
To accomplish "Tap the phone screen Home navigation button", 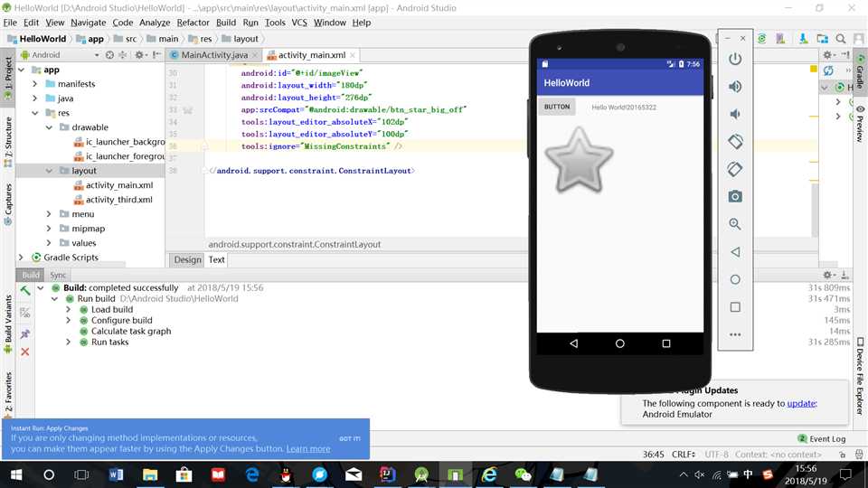I will click(x=620, y=343).
